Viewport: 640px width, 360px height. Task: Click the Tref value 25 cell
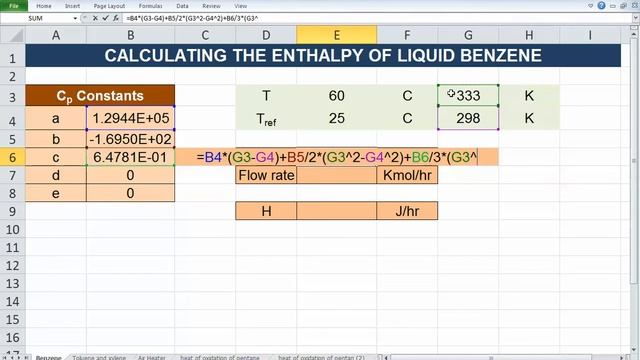pyautogui.click(x=337, y=118)
